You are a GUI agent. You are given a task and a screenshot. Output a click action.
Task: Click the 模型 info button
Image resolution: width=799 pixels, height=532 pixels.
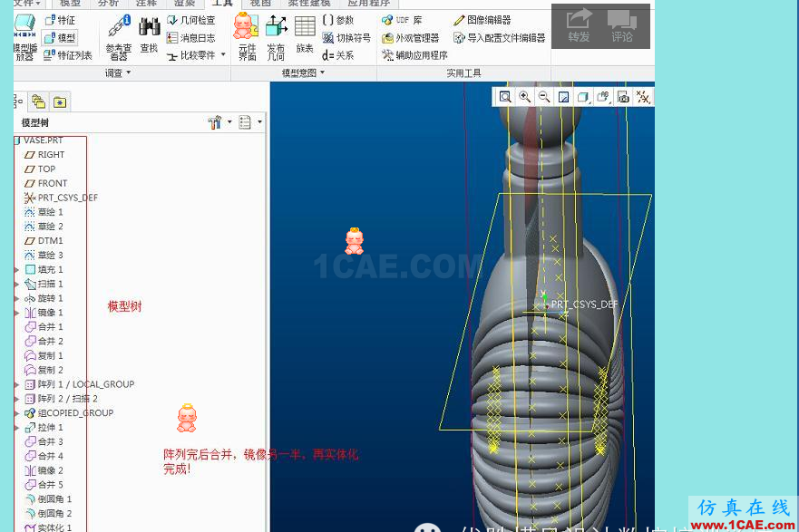pos(60,38)
